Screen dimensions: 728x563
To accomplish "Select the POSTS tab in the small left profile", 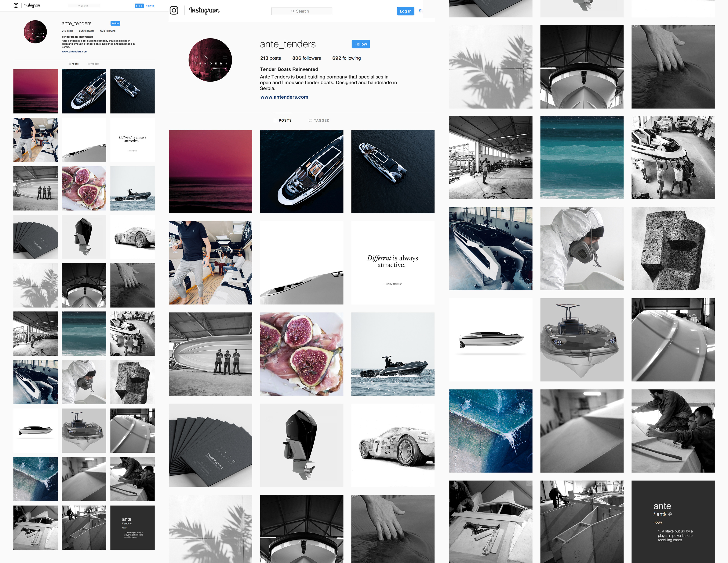I will [74, 64].
